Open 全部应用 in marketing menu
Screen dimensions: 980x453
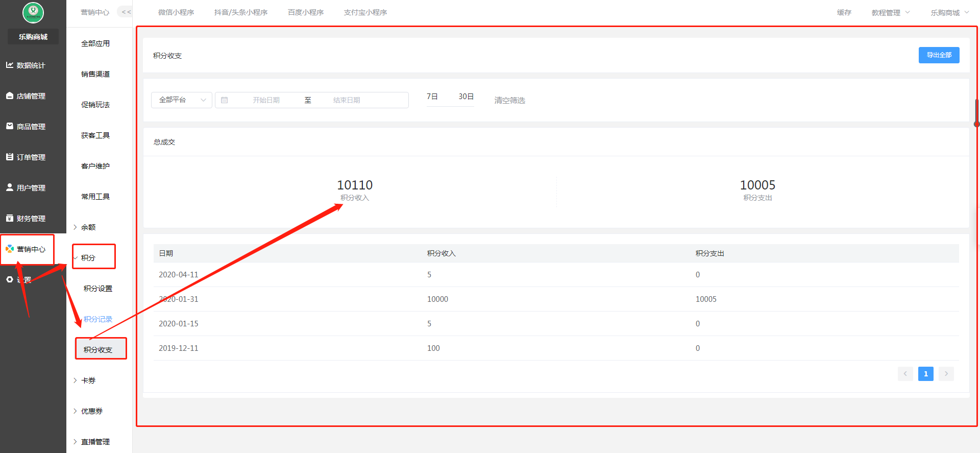[x=95, y=43]
